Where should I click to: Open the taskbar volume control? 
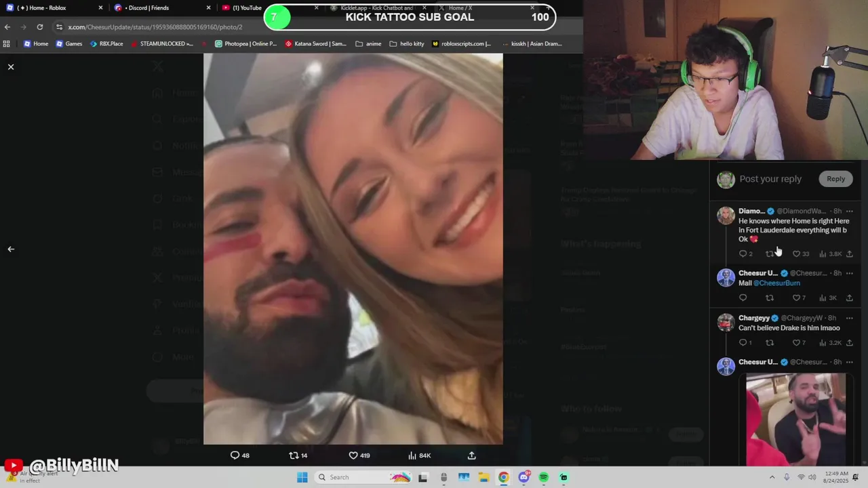coord(812,477)
